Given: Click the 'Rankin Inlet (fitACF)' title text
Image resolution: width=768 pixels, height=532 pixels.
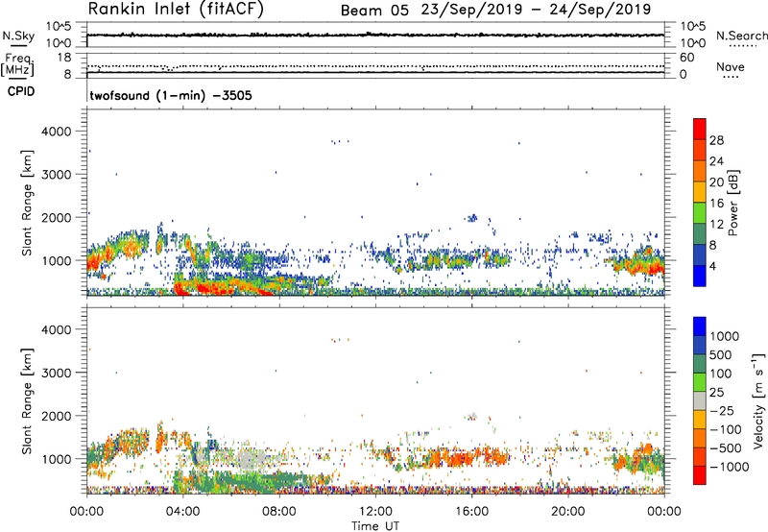Looking at the screenshot, I should pos(176,10).
